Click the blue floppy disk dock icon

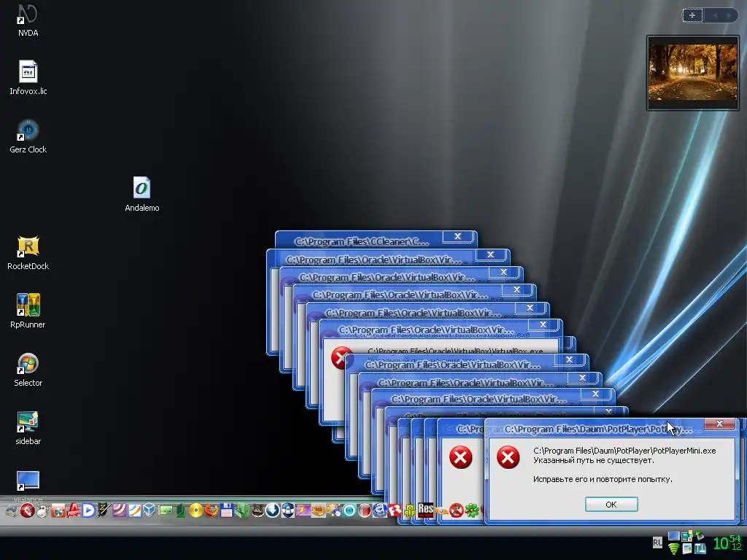[227, 510]
